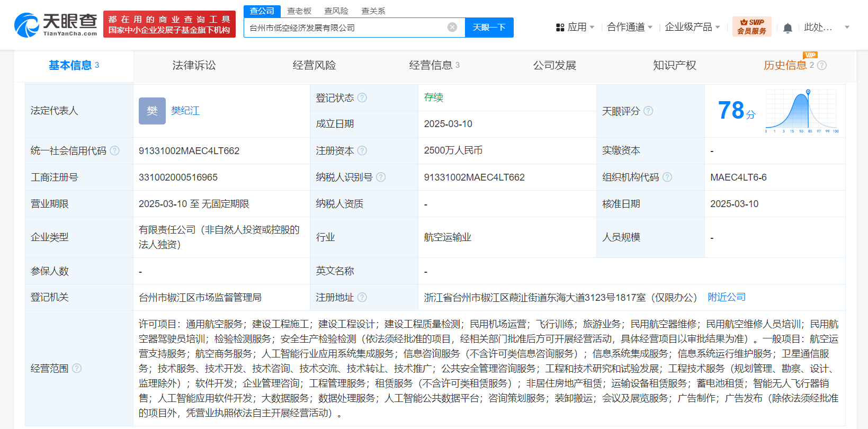Click help icon beside 经营范围
The width and height of the screenshot is (868, 429).
click(77, 368)
